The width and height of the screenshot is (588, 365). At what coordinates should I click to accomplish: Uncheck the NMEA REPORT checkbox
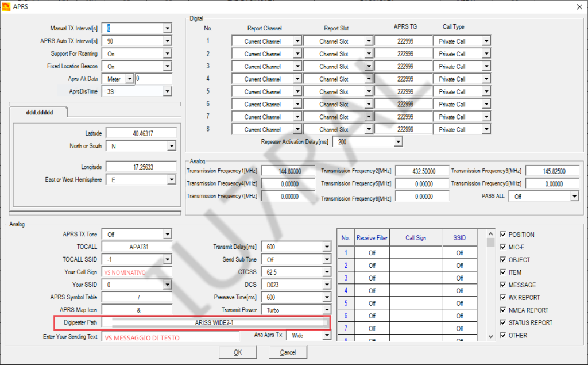[503, 310]
